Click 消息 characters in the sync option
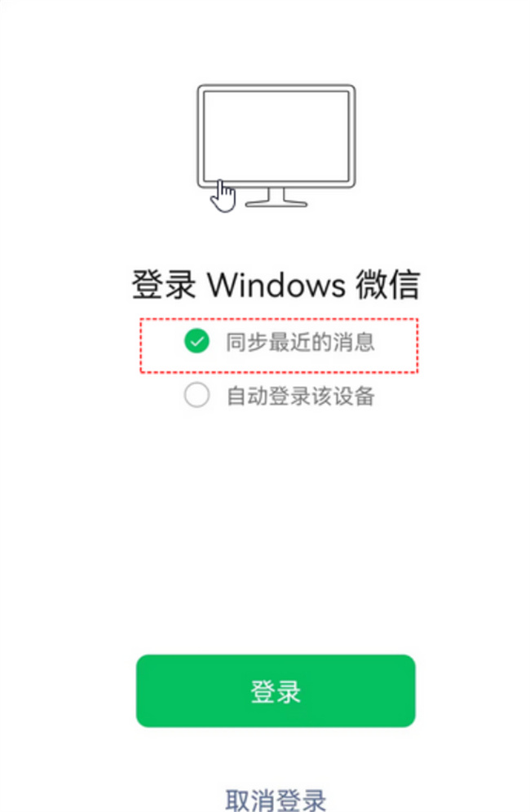 [x=354, y=342]
